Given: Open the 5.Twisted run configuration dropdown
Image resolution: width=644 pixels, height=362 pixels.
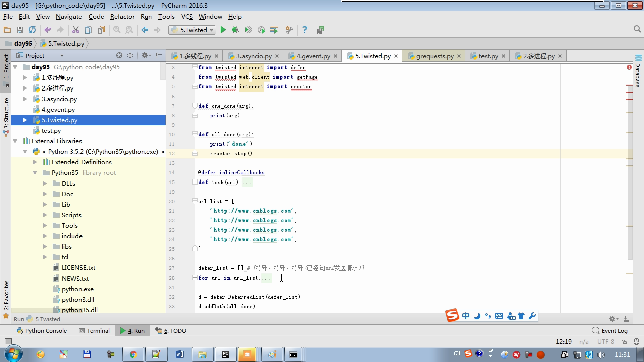Looking at the screenshot, I should (192, 30).
